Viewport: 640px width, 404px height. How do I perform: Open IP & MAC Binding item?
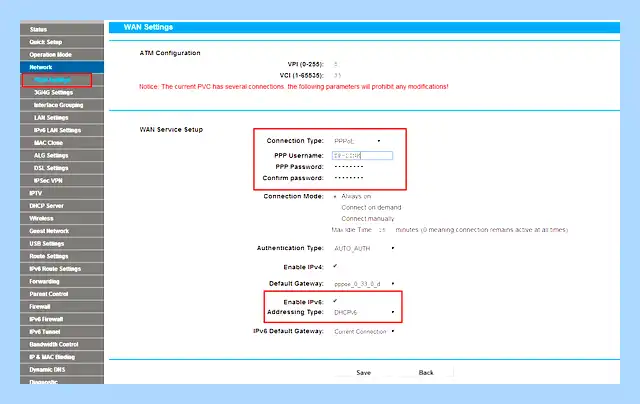62,357
